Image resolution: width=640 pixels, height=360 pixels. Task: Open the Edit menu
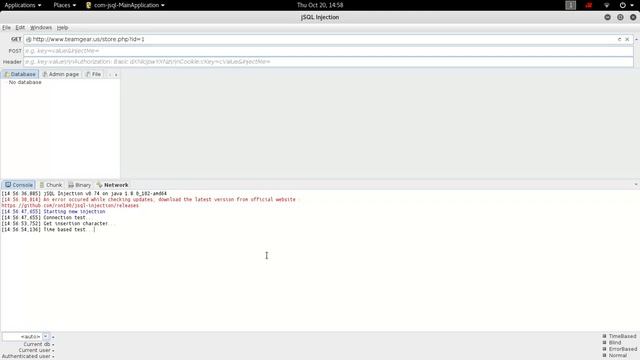(20, 28)
